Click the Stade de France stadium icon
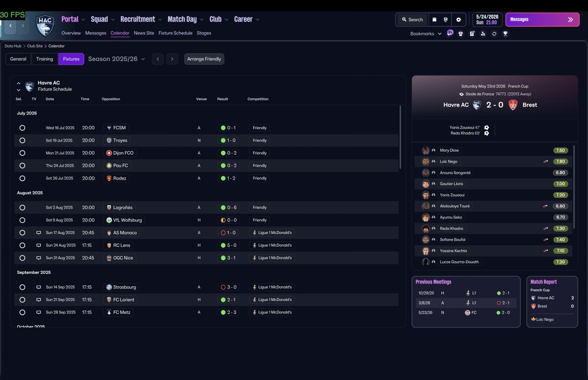This screenshot has width=588, height=380. [462, 94]
